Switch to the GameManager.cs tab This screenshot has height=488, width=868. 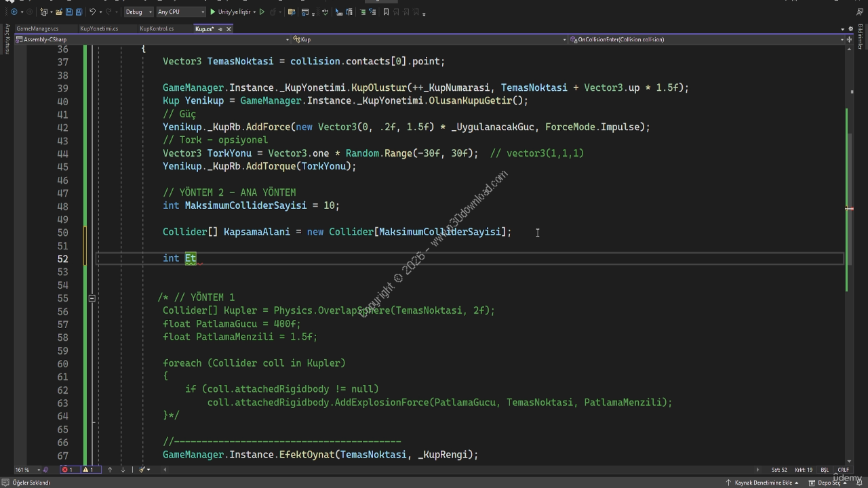(37, 29)
